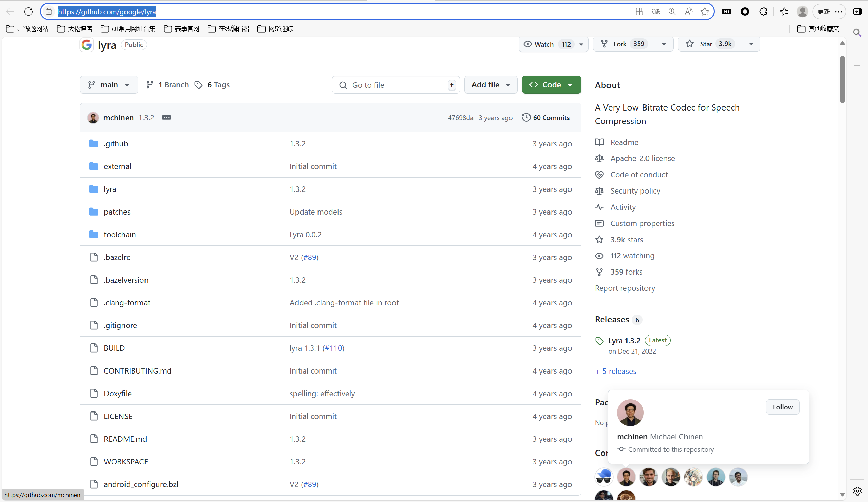
Task: Open the 在线编辑器 bookmarks folder
Action: pyautogui.click(x=228, y=28)
